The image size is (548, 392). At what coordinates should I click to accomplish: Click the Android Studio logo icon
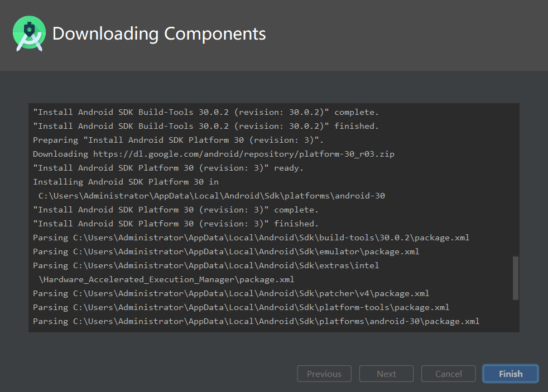pos(29,33)
